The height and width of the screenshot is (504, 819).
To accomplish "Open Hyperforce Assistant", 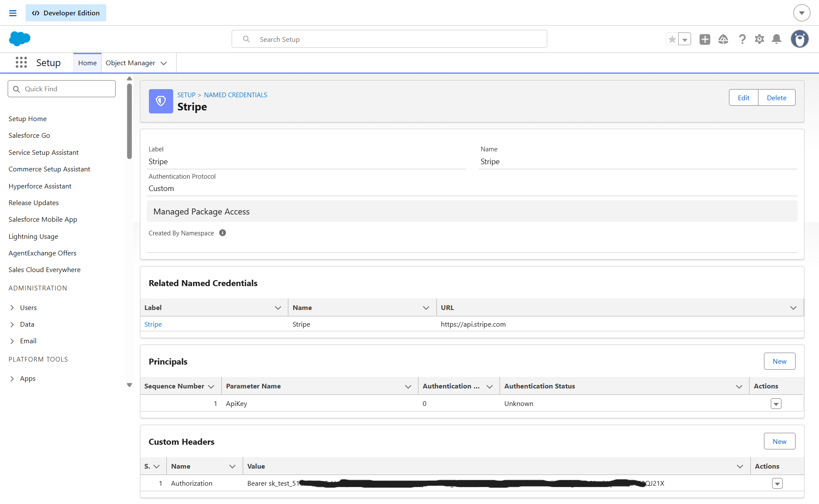I will (x=40, y=186).
